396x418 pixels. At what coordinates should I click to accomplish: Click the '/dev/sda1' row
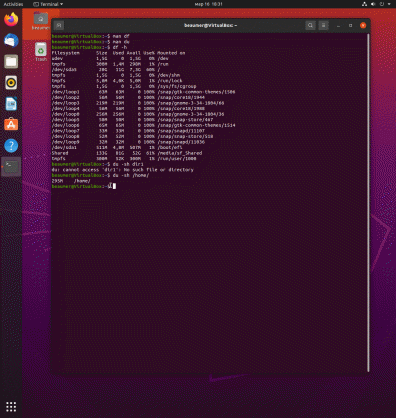coord(117,147)
